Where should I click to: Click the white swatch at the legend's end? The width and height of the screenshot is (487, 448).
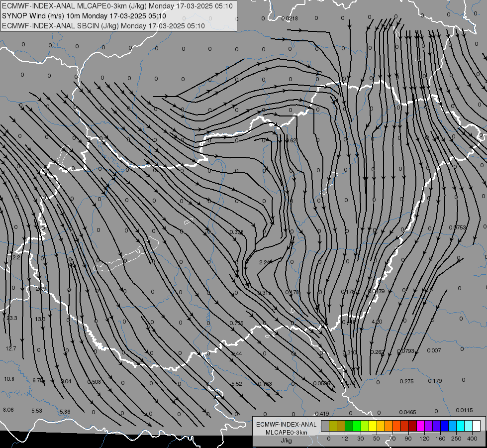click(476, 426)
